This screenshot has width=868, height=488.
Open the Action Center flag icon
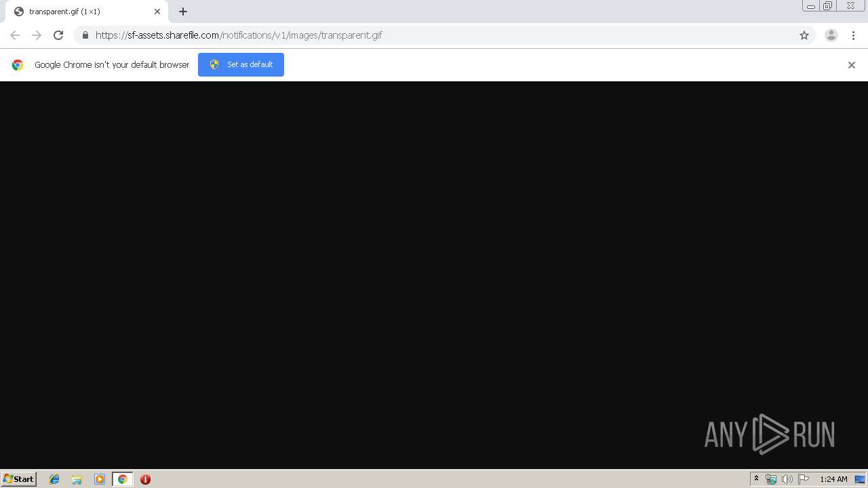804,479
